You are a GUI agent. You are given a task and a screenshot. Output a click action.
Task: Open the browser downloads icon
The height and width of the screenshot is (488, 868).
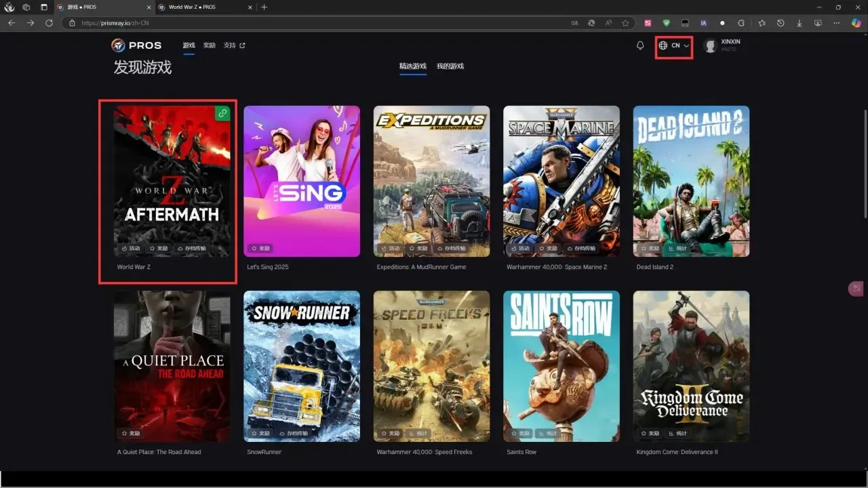800,22
